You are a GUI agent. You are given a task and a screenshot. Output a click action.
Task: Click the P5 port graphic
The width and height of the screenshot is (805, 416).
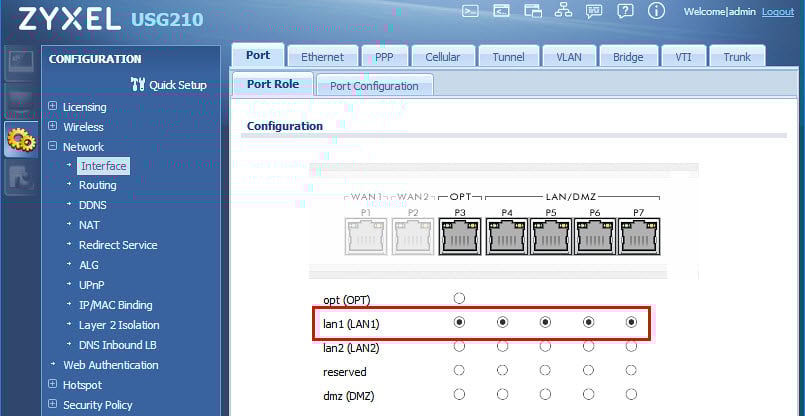(551, 236)
